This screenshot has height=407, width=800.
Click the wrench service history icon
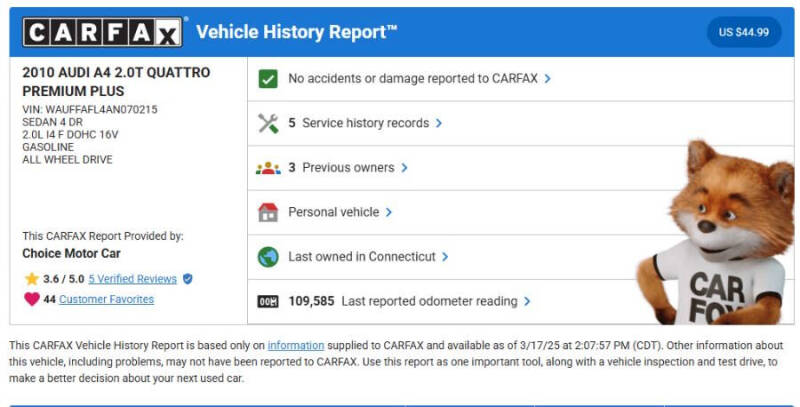pos(268,123)
